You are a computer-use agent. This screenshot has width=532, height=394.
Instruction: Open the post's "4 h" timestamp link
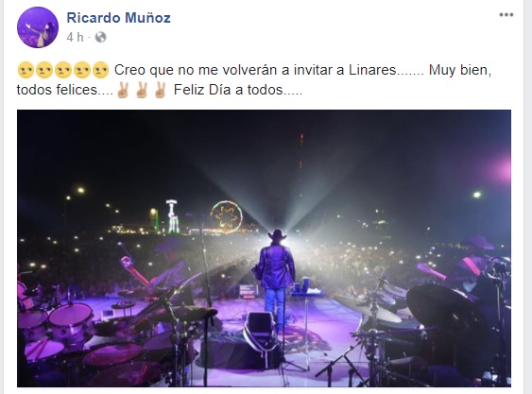pos(75,37)
